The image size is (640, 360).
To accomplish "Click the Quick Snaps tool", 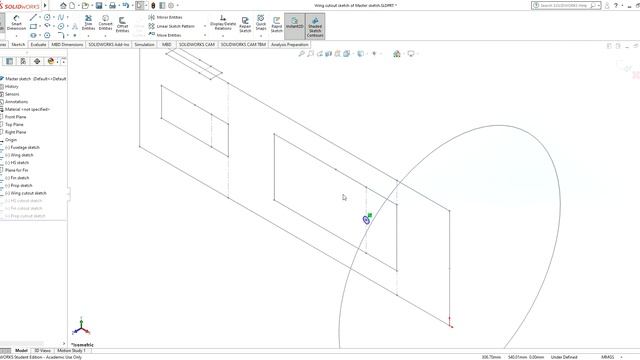I will click(x=261, y=23).
